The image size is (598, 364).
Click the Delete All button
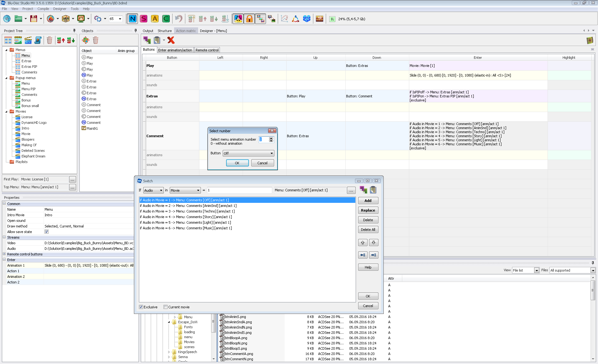(x=368, y=230)
